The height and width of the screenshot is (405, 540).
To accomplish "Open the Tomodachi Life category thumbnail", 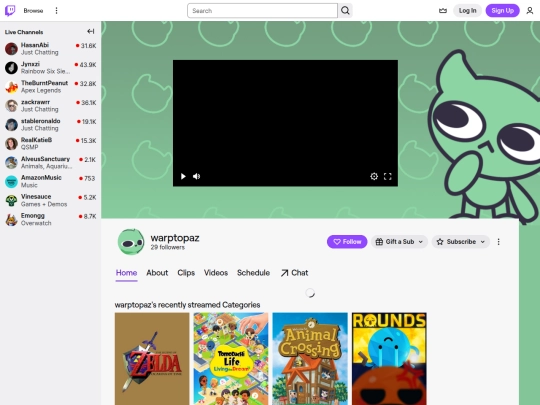I will point(231,359).
